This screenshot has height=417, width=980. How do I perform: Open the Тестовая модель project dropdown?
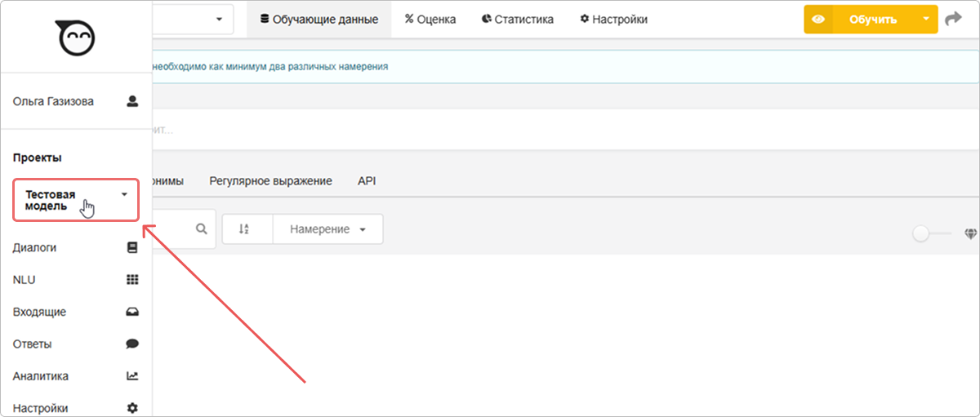point(77,201)
